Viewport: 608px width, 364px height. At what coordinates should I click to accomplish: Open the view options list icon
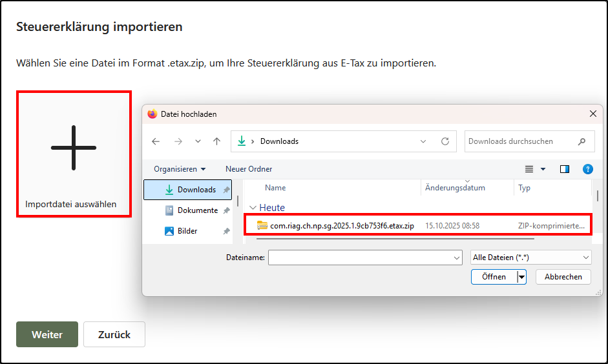[x=529, y=169]
